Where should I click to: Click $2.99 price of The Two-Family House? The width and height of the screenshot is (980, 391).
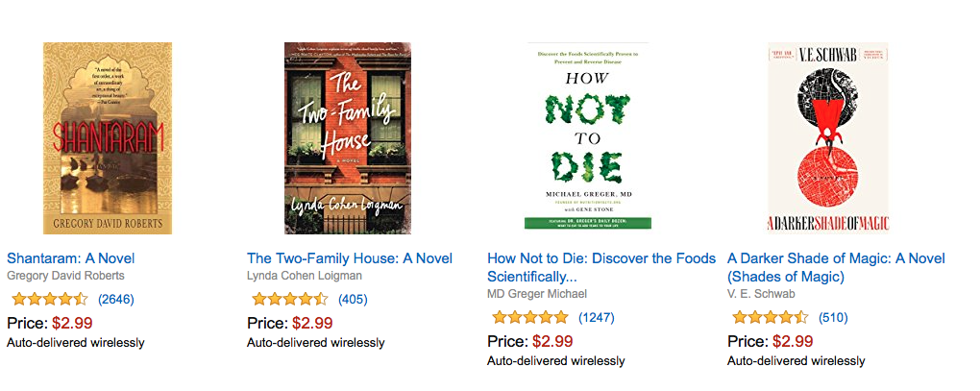(312, 323)
